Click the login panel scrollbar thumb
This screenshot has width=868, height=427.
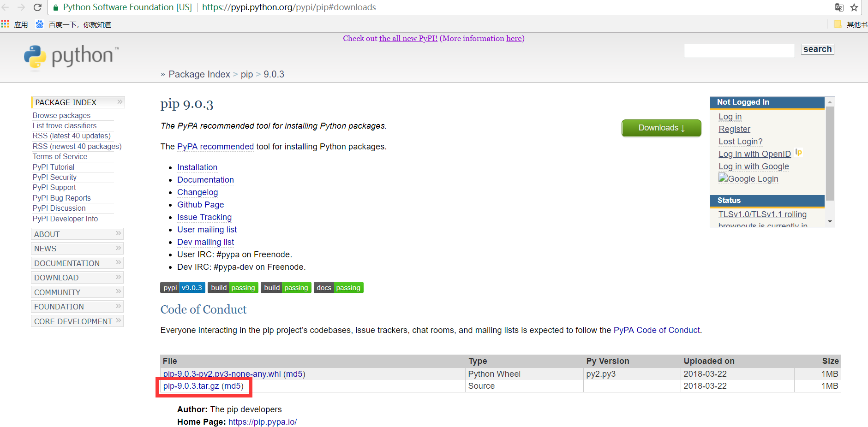point(830,154)
